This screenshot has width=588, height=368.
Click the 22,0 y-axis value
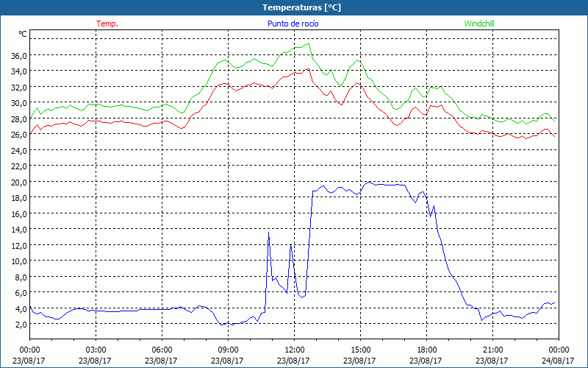19,166
